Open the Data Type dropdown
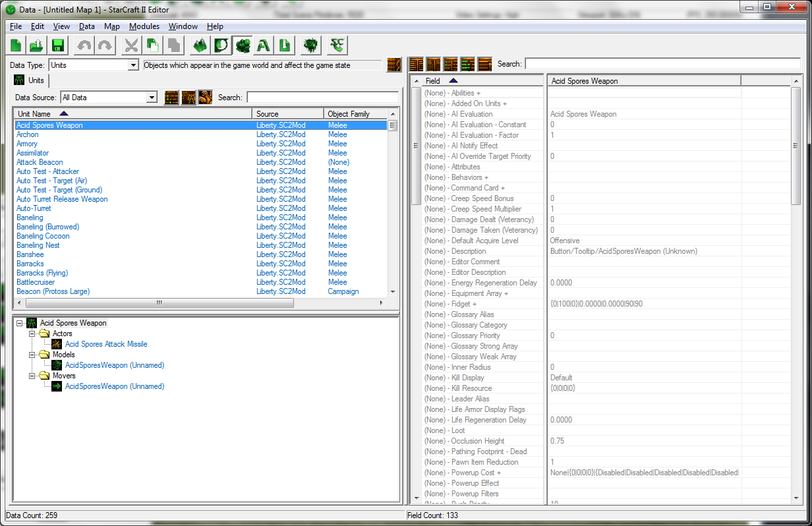Viewport: 812px width, 526px height. [x=133, y=65]
